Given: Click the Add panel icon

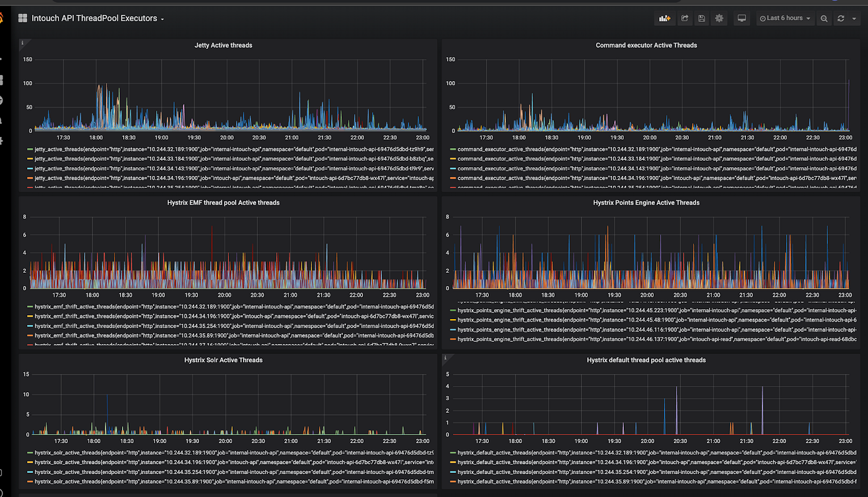Looking at the screenshot, I should coord(665,19).
